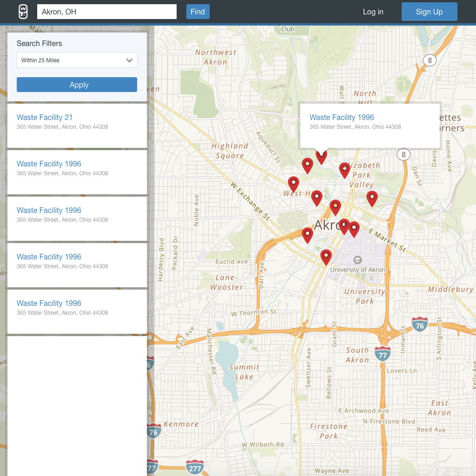Click the University of Akron graduation cap icon
Screen dimensions: 476x476
click(357, 260)
